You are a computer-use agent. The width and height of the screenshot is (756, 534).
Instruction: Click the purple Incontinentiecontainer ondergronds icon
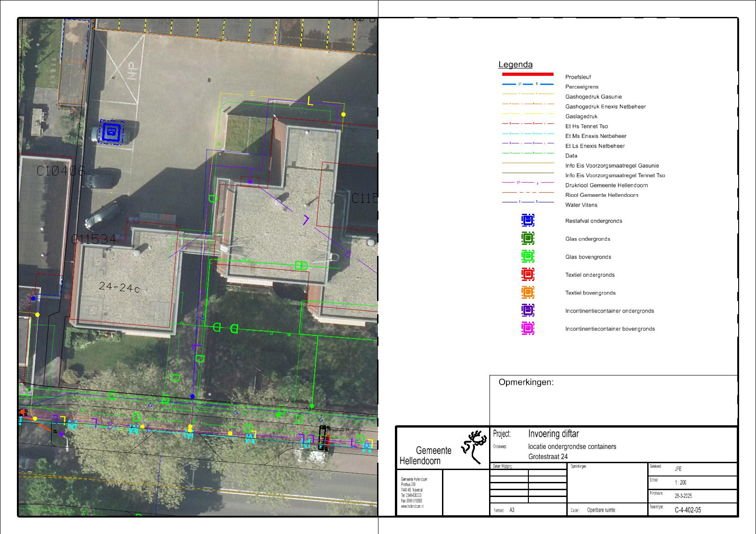coord(527,311)
